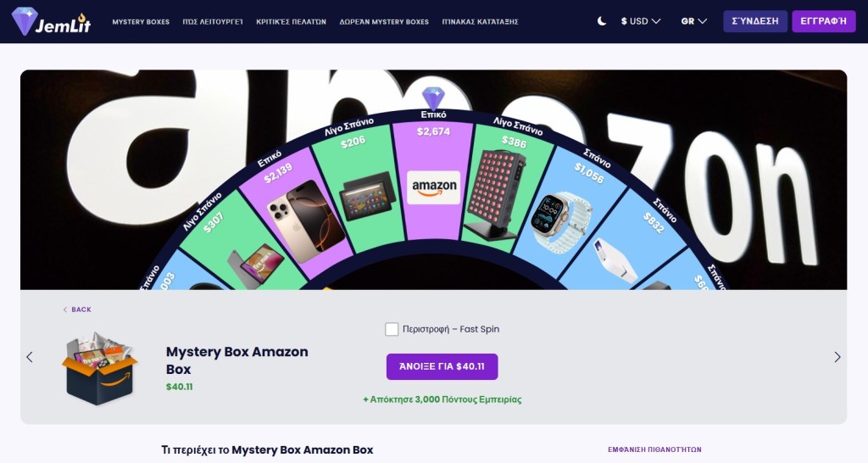Expand the GR language selector
The image size is (868, 463).
(693, 21)
